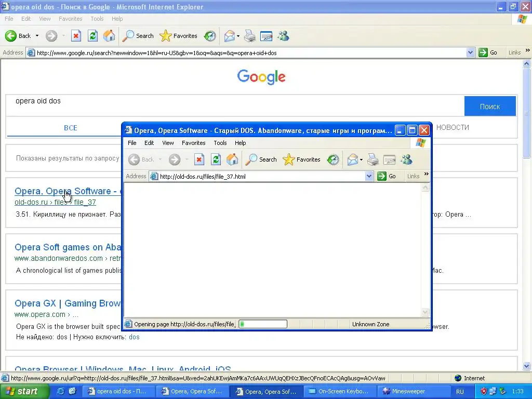Expand Links chevron in popup window

pos(427,174)
